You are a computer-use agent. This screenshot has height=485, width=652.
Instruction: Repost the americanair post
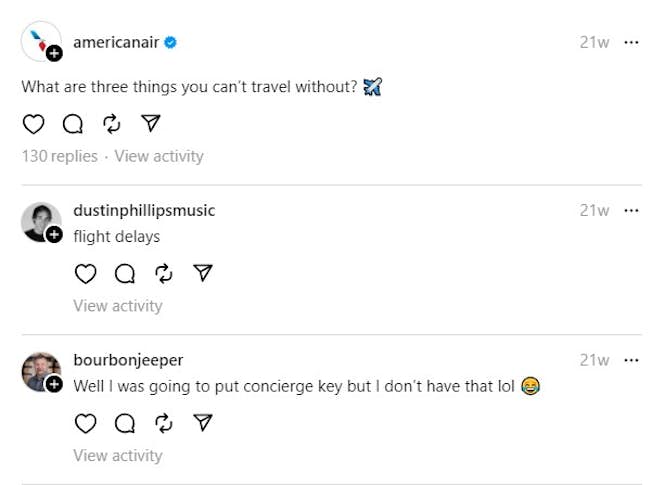point(111,123)
